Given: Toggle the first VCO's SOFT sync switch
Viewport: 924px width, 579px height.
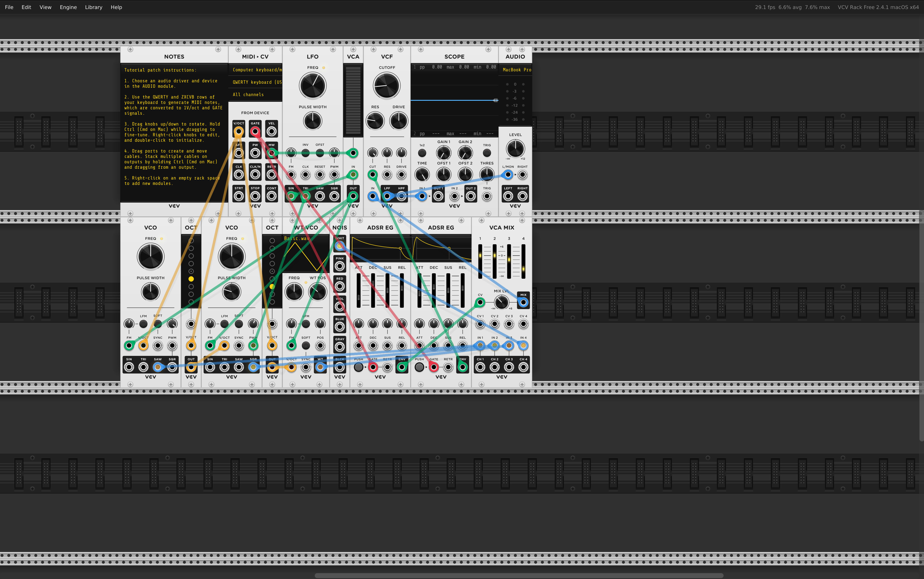Looking at the screenshot, I should coord(158,324).
